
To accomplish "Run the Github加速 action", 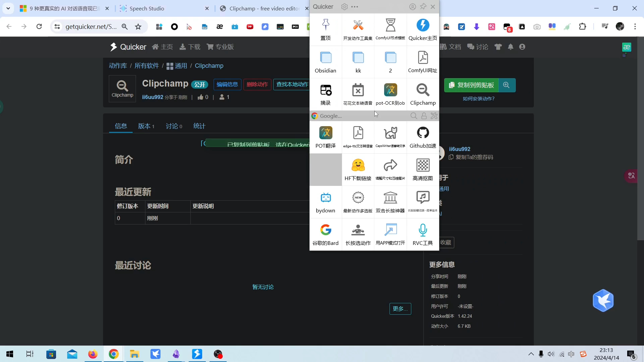I will tap(422, 136).
